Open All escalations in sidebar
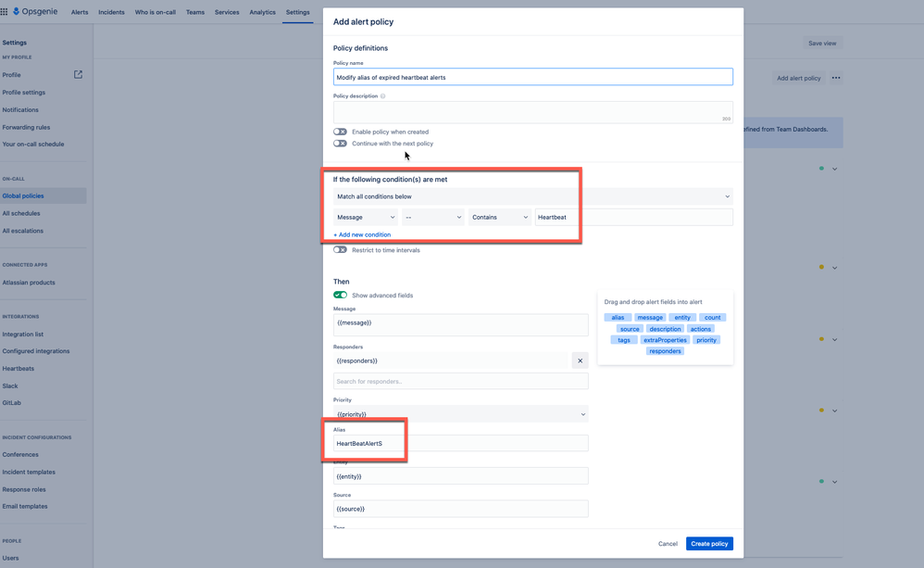Viewport: 924px width, 568px height. pos(22,231)
